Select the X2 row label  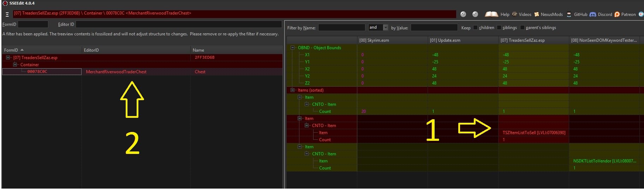coord(307,69)
